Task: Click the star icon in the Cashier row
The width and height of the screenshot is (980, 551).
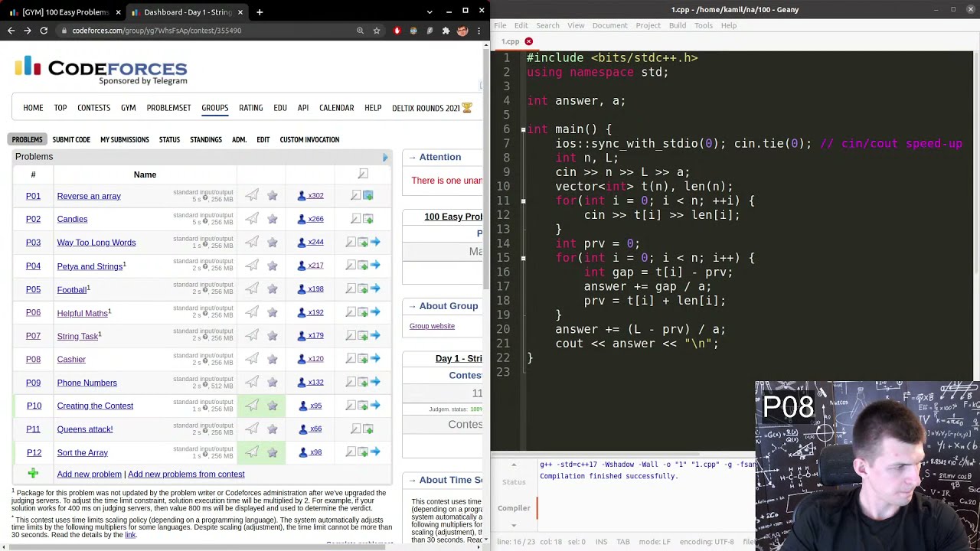Action: coord(273,359)
